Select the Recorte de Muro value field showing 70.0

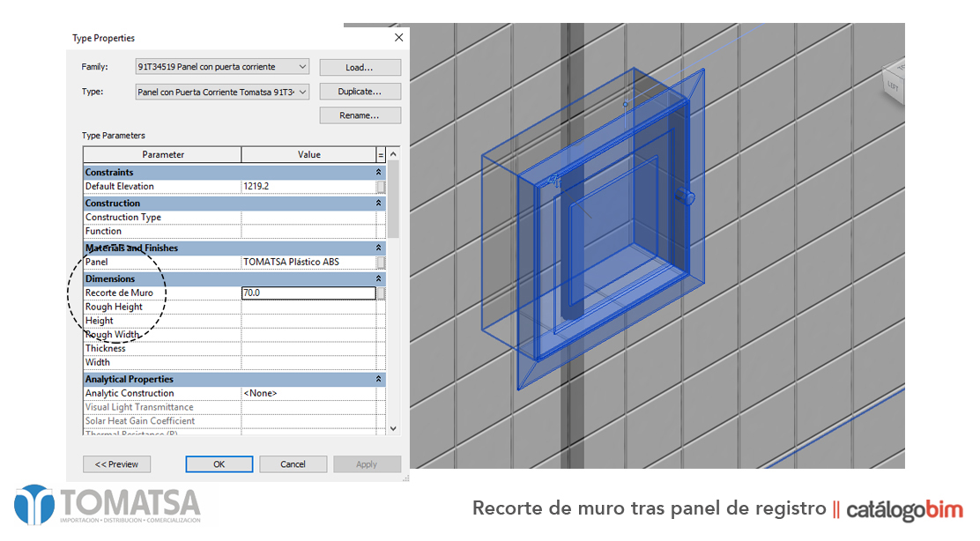(308, 292)
